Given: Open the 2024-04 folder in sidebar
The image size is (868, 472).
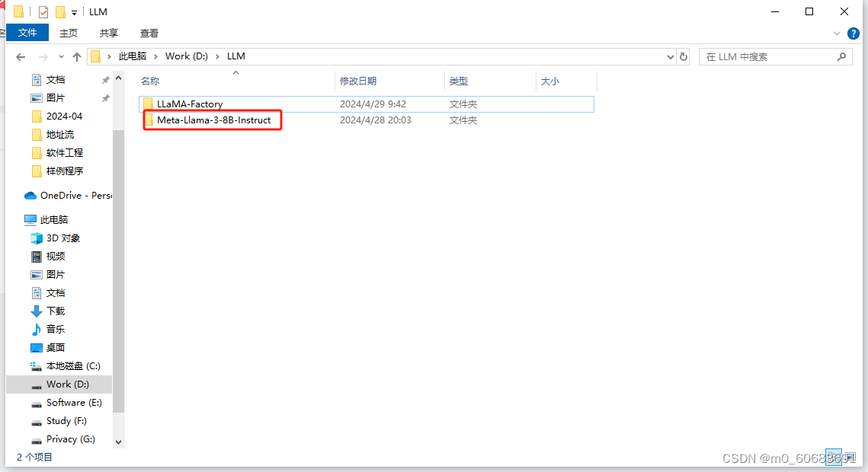Looking at the screenshot, I should [64, 116].
